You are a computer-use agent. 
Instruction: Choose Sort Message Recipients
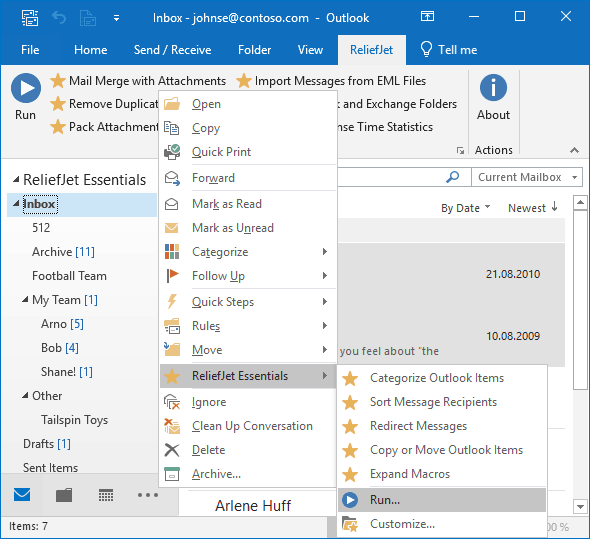click(442, 402)
